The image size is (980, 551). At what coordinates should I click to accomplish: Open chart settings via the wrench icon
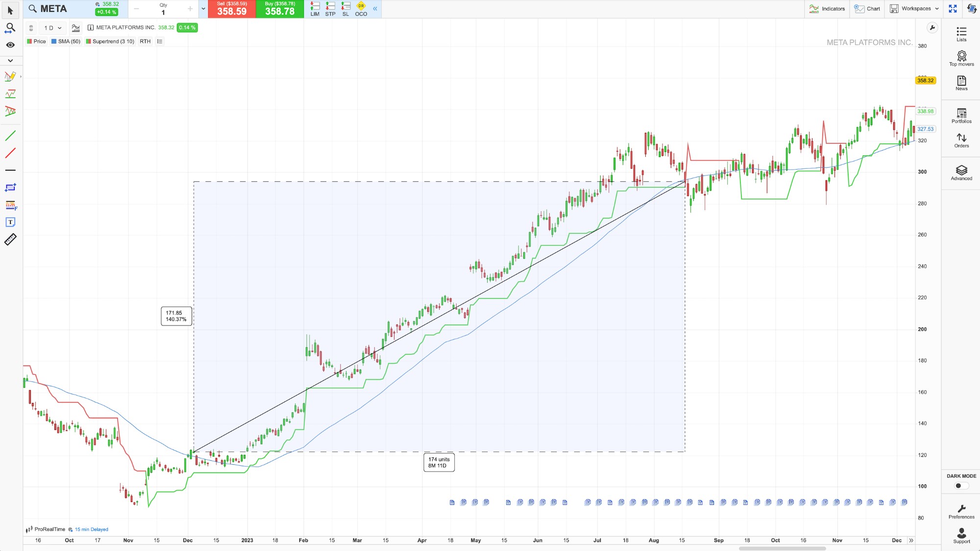coord(932,28)
